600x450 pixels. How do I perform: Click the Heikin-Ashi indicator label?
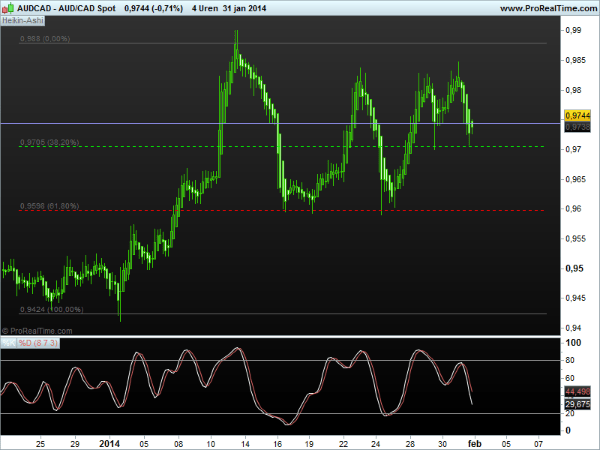(x=23, y=20)
